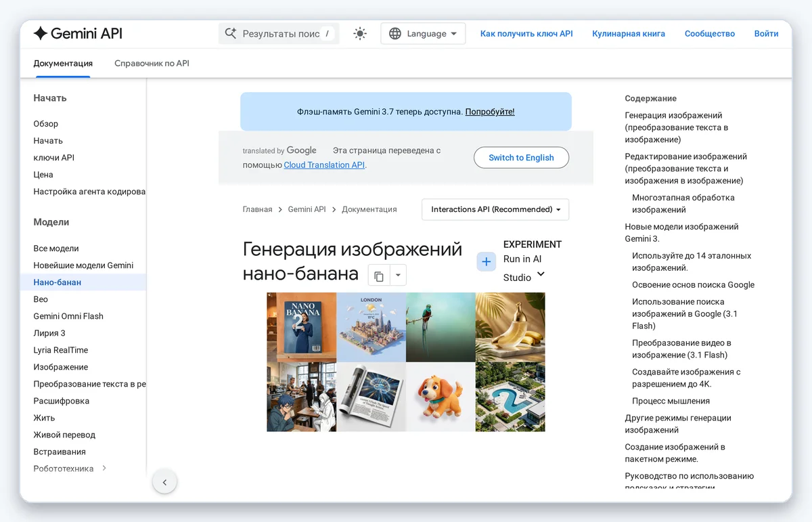Click the search sparkle magnifier icon
This screenshot has height=522, width=812.
point(231,33)
